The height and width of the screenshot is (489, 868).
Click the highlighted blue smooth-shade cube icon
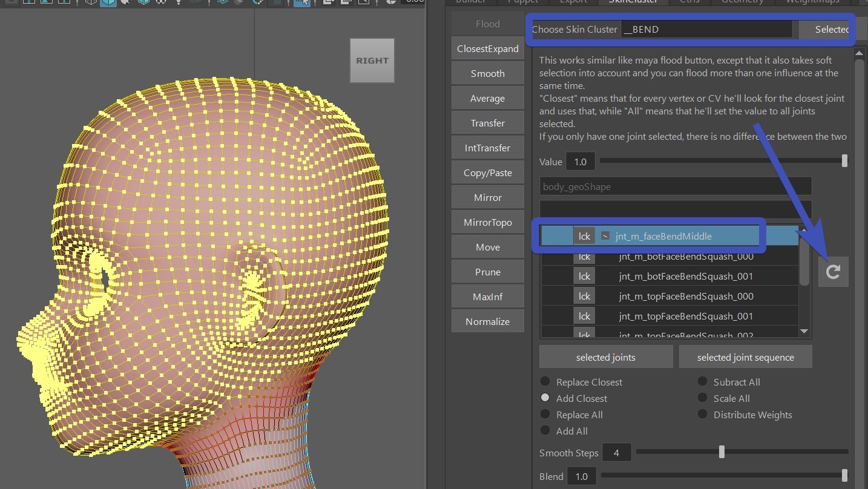coord(108,2)
